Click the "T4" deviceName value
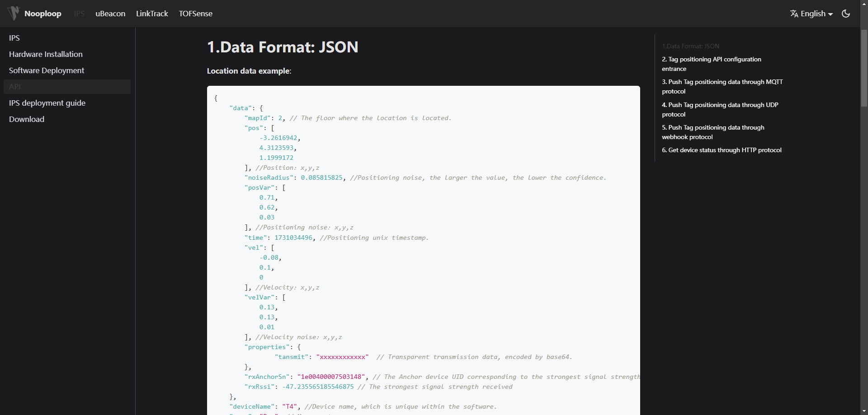The height and width of the screenshot is (415, 868). (x=289, y=406)
